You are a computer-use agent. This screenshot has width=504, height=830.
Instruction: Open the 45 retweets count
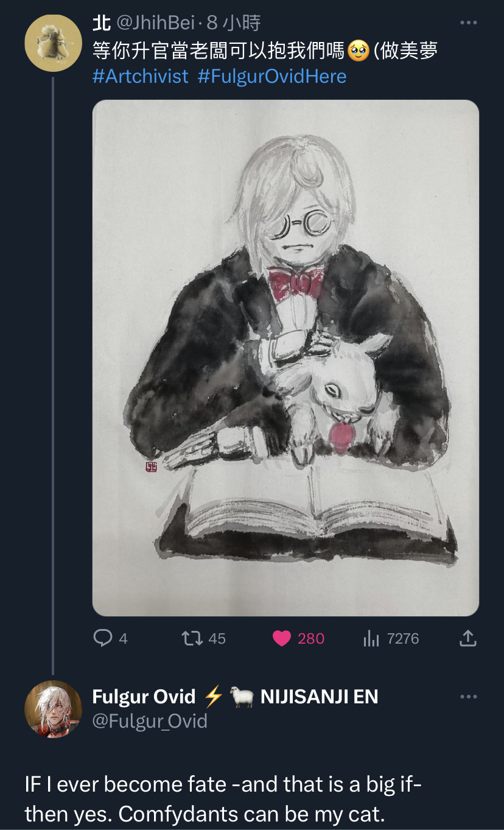point(217,638)
